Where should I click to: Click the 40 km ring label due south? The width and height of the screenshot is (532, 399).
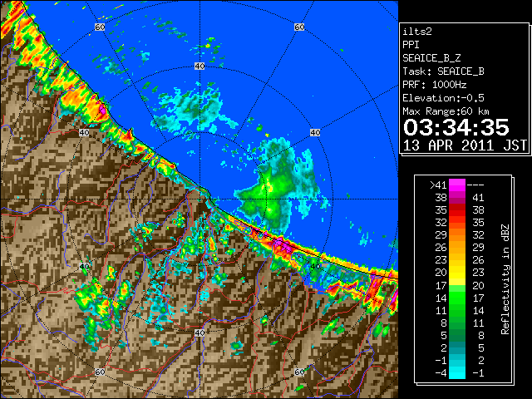[x=199, y=332]
